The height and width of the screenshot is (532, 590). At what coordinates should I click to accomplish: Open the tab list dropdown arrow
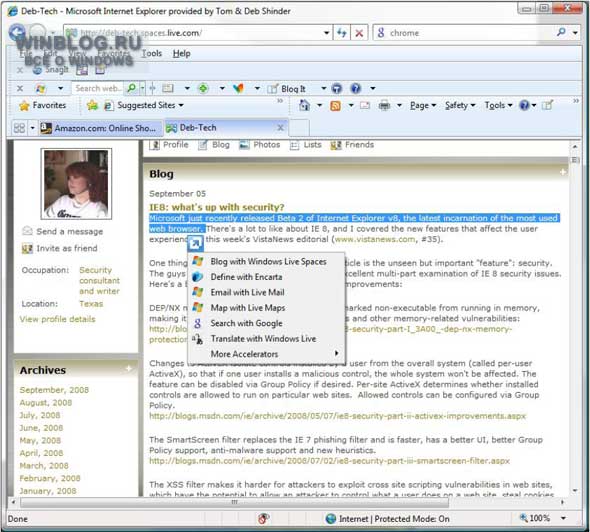coord(32,128)
